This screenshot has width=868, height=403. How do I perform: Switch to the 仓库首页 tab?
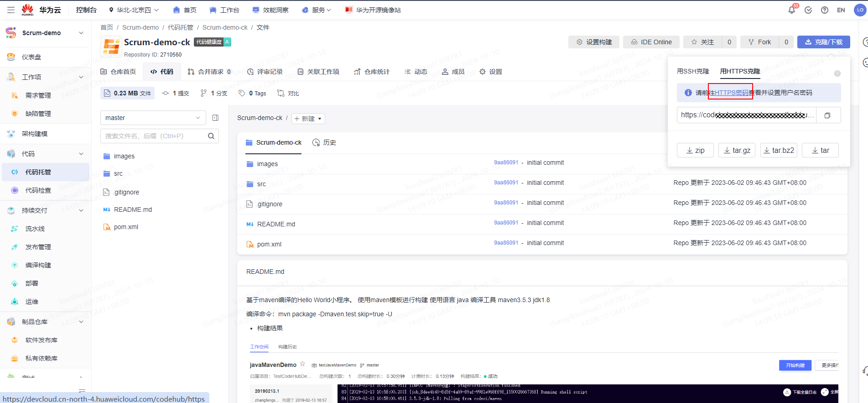(x=118, y=72)
